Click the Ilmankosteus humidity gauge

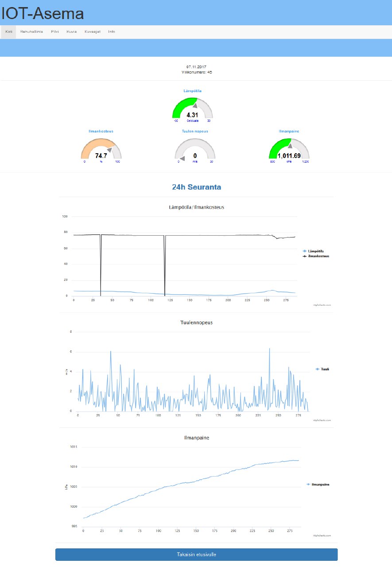101,149
